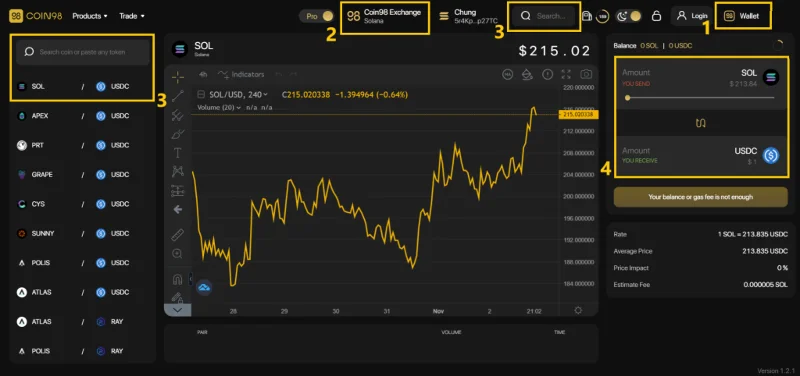This screenshot has width=800, height=376.
Task: Click the '1 SOL = 213.835 USDC' rate
Action: pyautogui.click(x=753, y=235)
